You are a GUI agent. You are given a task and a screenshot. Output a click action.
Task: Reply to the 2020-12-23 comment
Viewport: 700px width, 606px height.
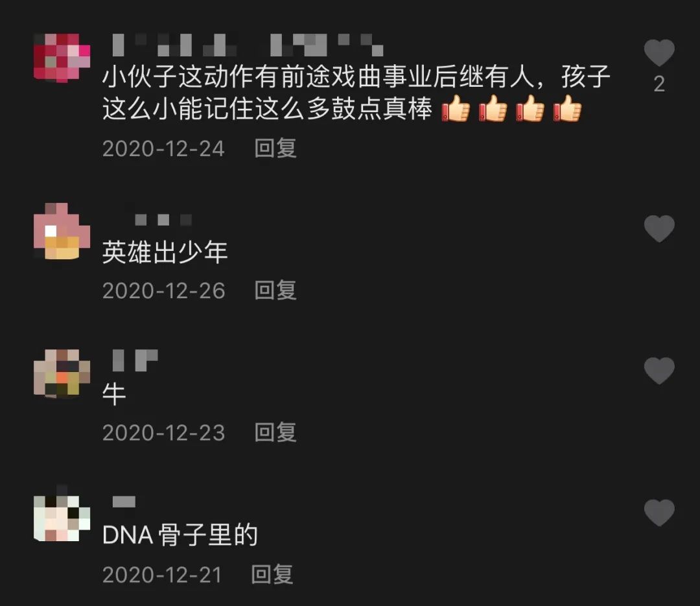pyautogui.click(x=275, y=432)
